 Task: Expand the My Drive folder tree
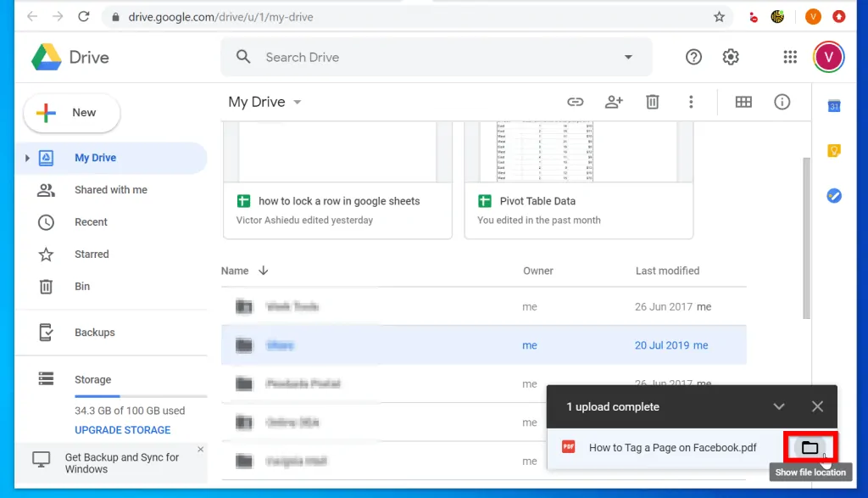[27, 158]
